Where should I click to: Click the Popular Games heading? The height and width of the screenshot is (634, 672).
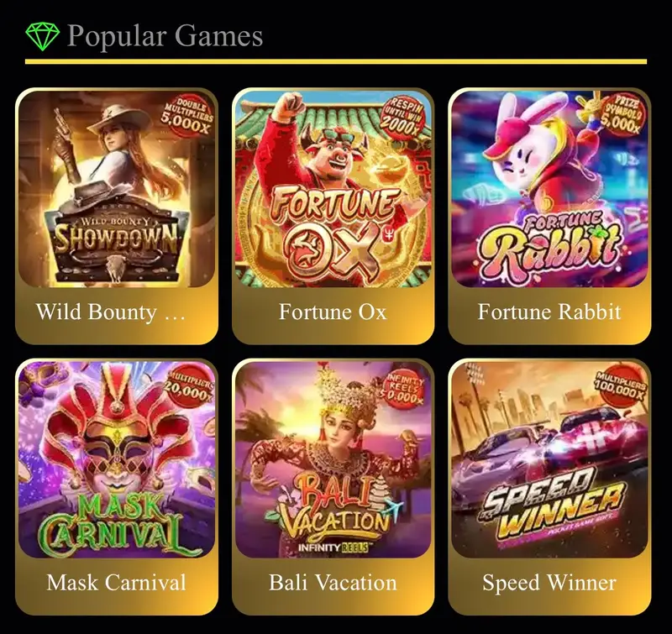coord(165,36)
